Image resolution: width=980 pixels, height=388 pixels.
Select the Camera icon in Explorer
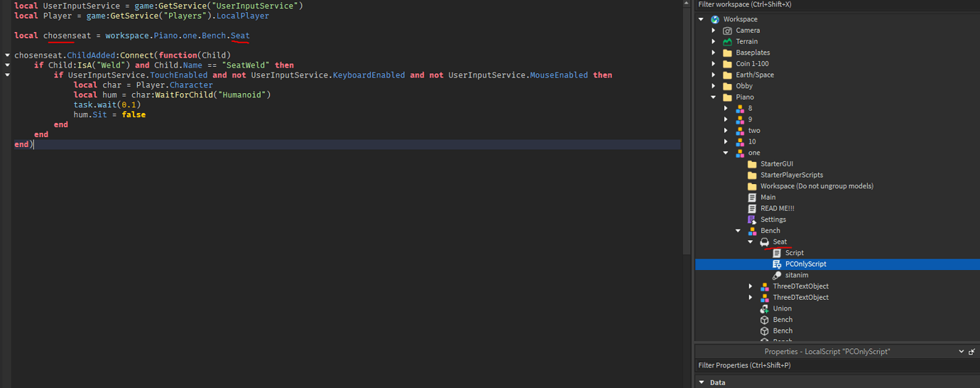point(727,31)
